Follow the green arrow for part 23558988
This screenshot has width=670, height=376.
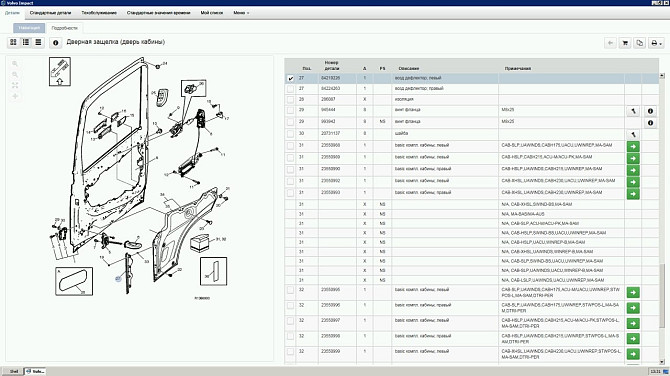point(633,147)
